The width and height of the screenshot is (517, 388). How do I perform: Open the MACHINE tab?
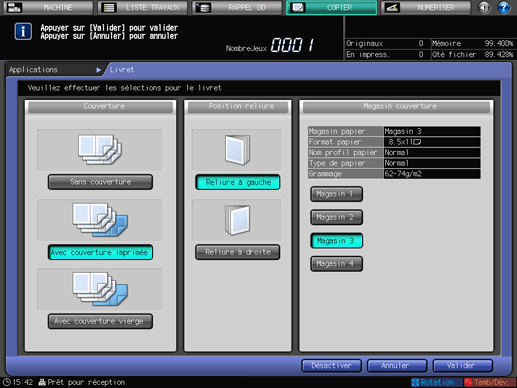click(x=49, y=7)
